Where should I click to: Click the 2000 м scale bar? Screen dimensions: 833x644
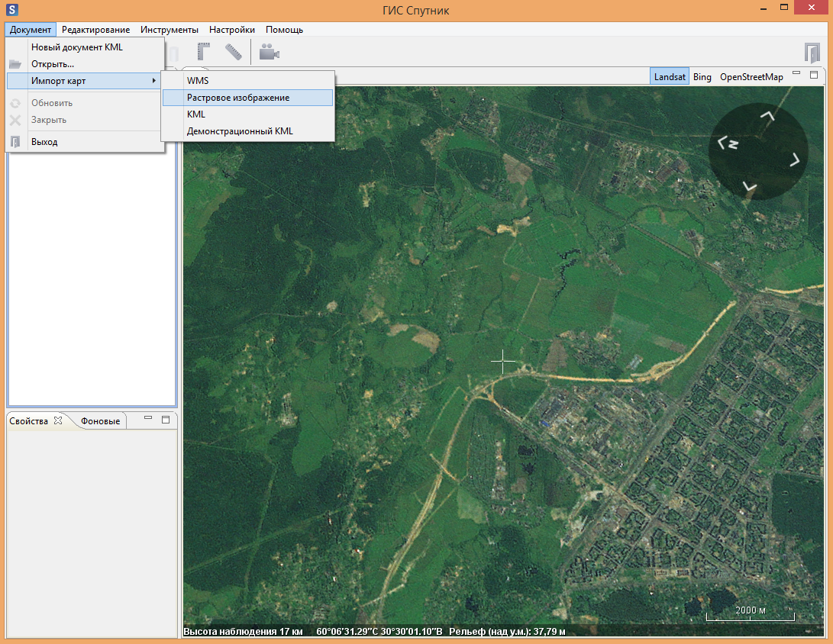pyautogui.click(x=750, y=613)
